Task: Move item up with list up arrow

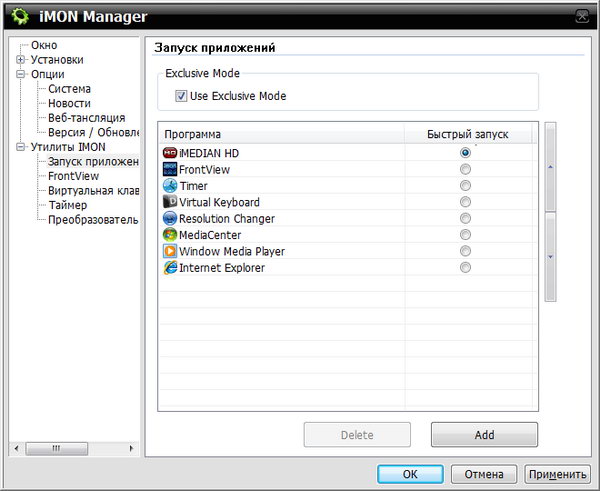Action: coord(550,167)
